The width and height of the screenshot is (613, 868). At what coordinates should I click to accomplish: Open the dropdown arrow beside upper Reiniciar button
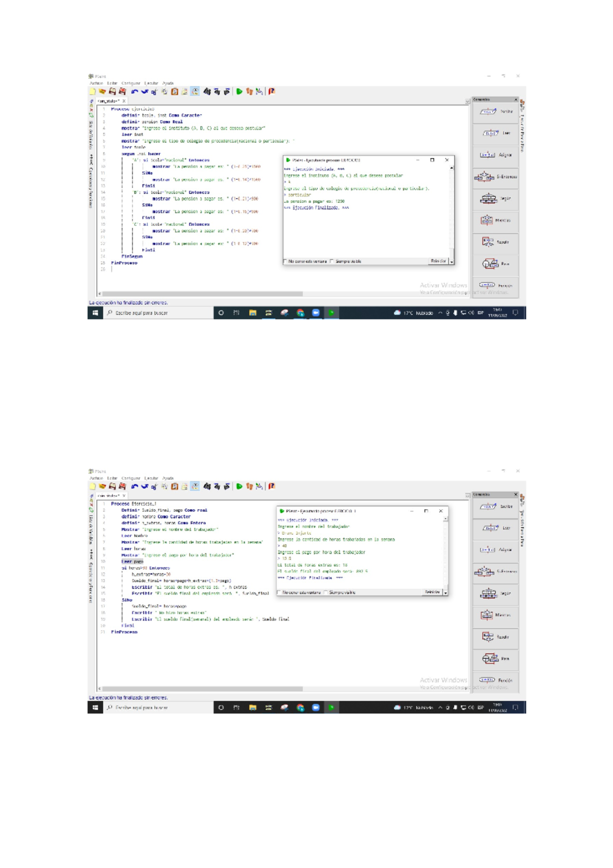(x=452, y=261)
